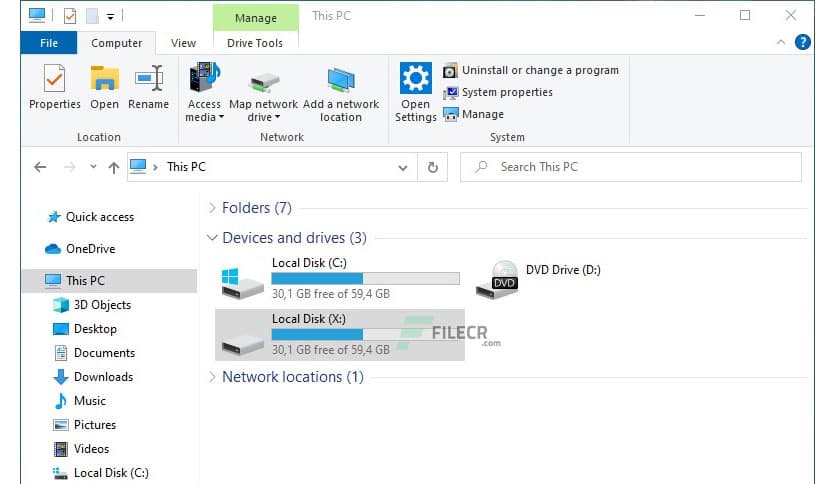
Task: Maximize the This PC window
Action: click(745, 15)
